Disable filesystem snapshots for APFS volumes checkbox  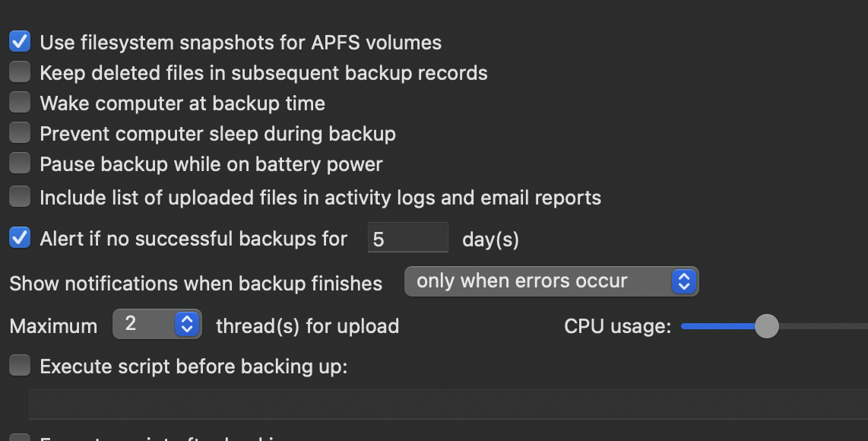20,42
